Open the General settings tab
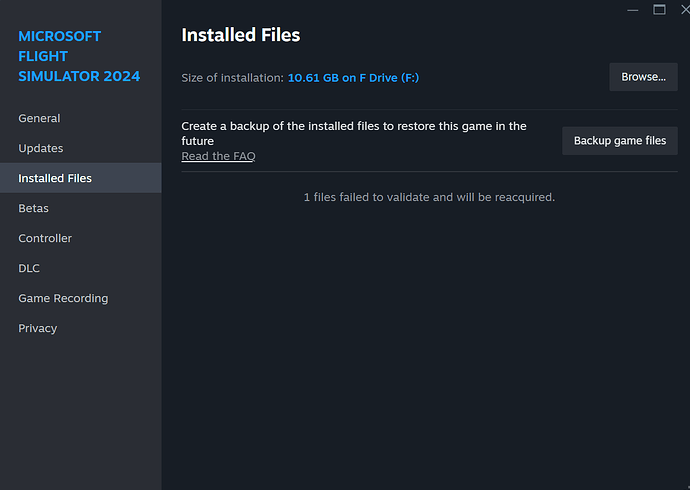690x490 pixels. coord(39,118)
